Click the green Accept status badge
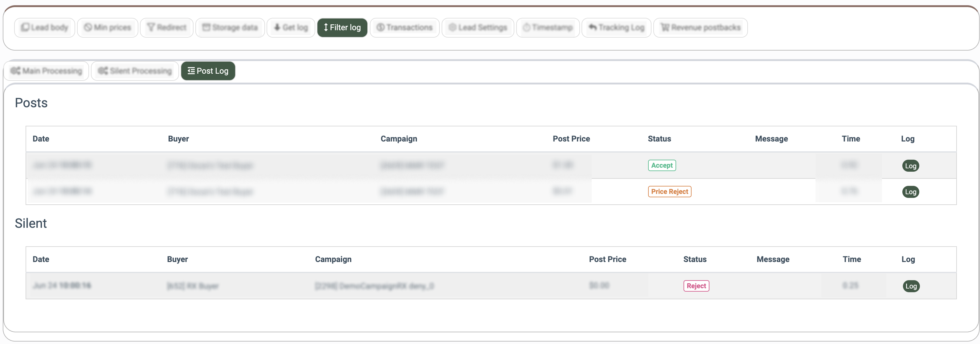The width and height of the screenshot is (980, 344). tap(662, 166)
